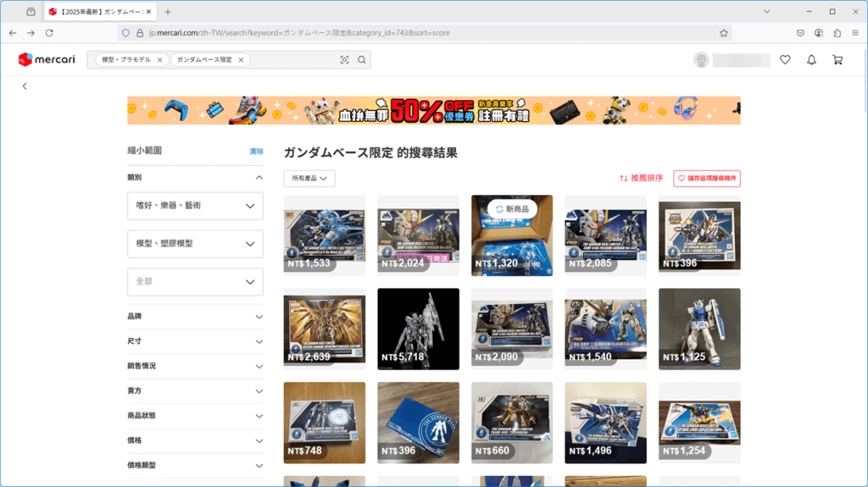Open the NT$2,024 product listing
Viewport: 868px width, 487px height.
click(419, 235)
